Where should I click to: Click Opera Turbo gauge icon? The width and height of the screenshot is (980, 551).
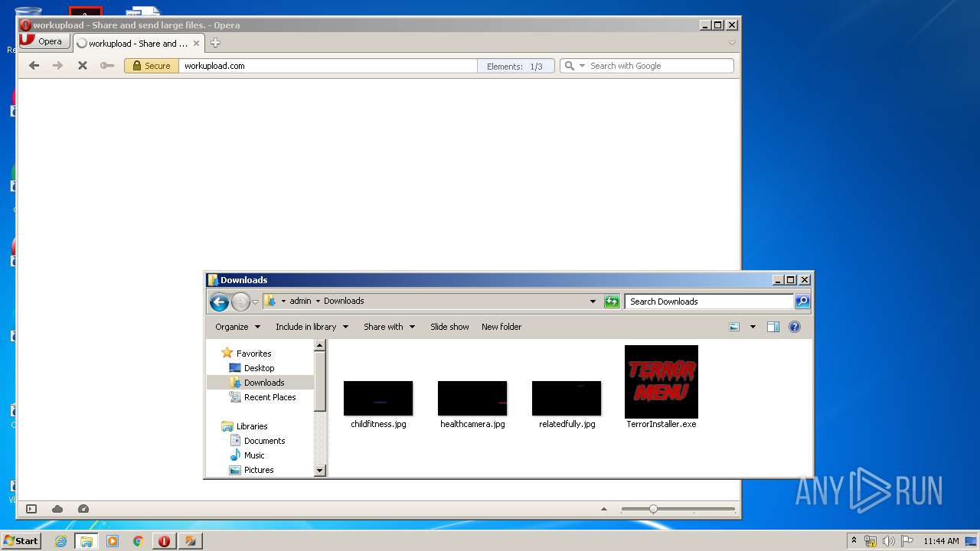coord(83,509)
